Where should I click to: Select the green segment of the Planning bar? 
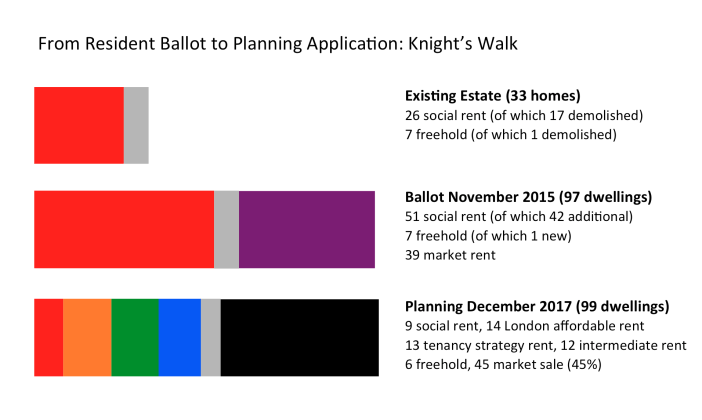pyautogui.click(x=135, y=337)
